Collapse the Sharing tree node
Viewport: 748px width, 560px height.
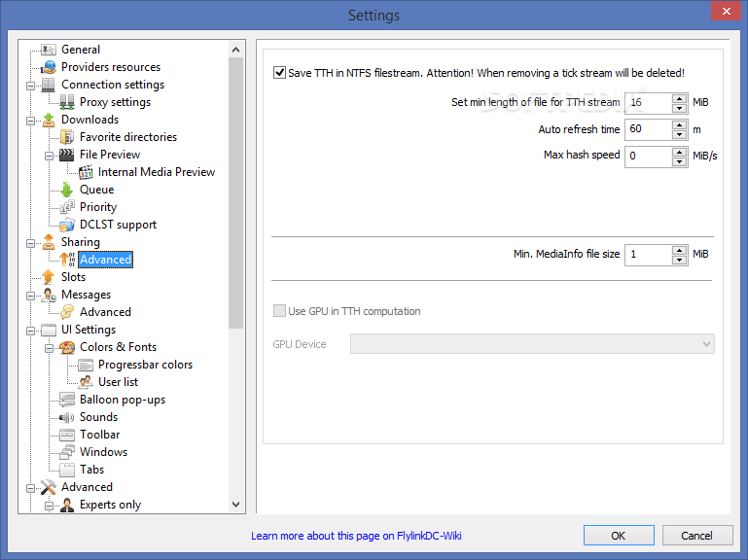point(30,243)
